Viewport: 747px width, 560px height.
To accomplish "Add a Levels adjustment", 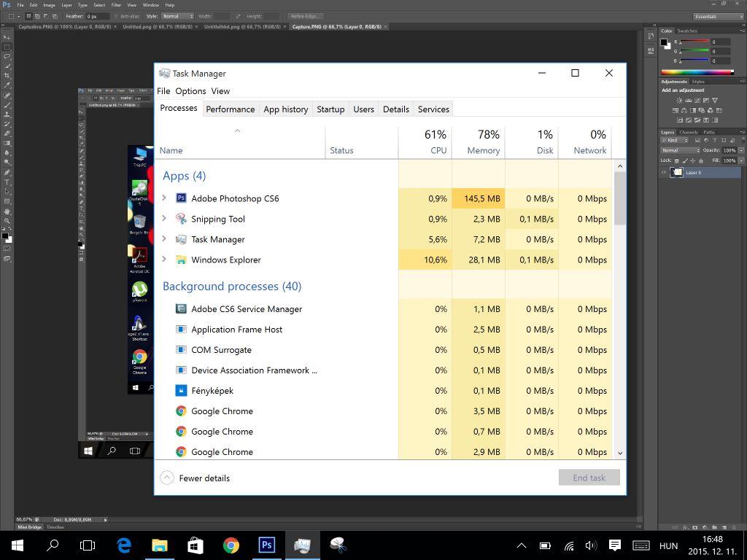I will 689,101.
